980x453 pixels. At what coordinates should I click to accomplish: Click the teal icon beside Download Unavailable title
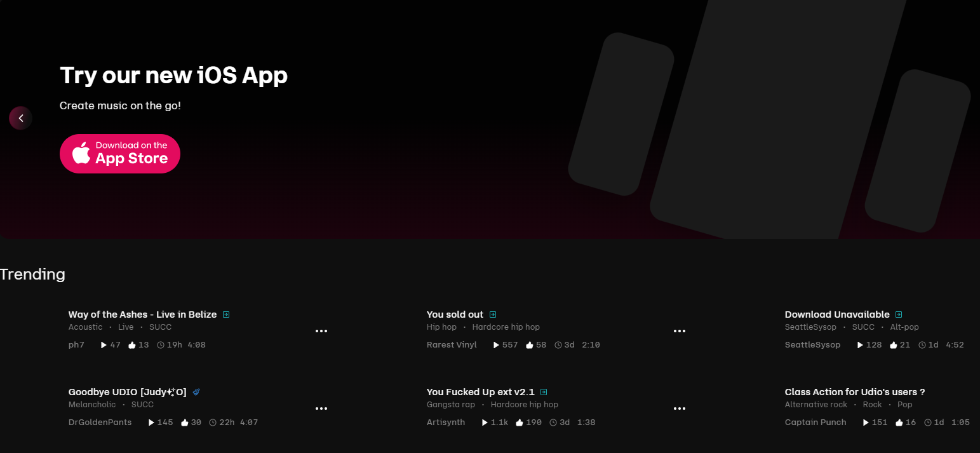pyautogui.click(x=899, y=314)
